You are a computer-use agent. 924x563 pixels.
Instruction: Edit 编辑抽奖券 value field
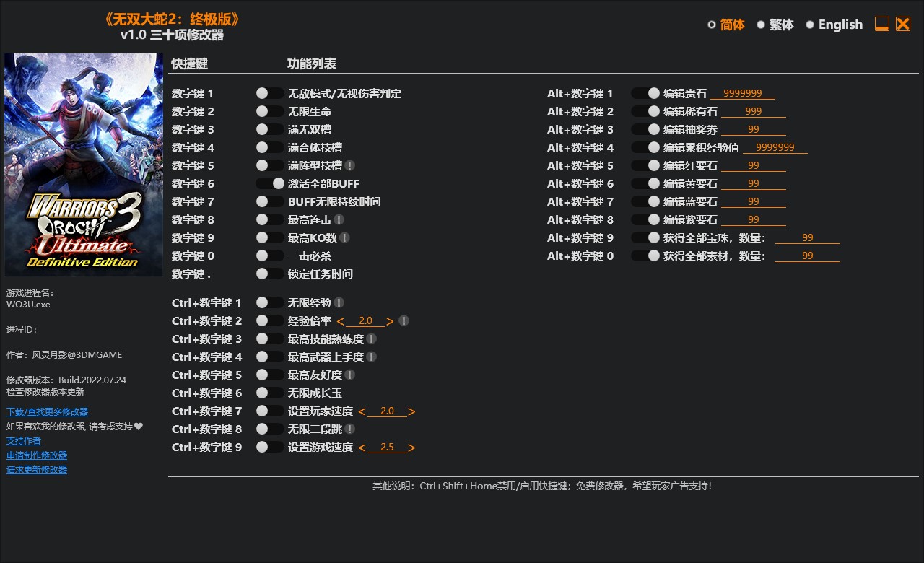(754, 129)
